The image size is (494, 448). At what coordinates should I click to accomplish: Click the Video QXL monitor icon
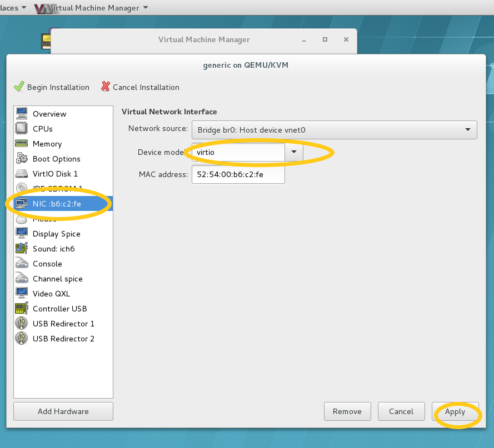pyautogui.click(x=22, y=293)
